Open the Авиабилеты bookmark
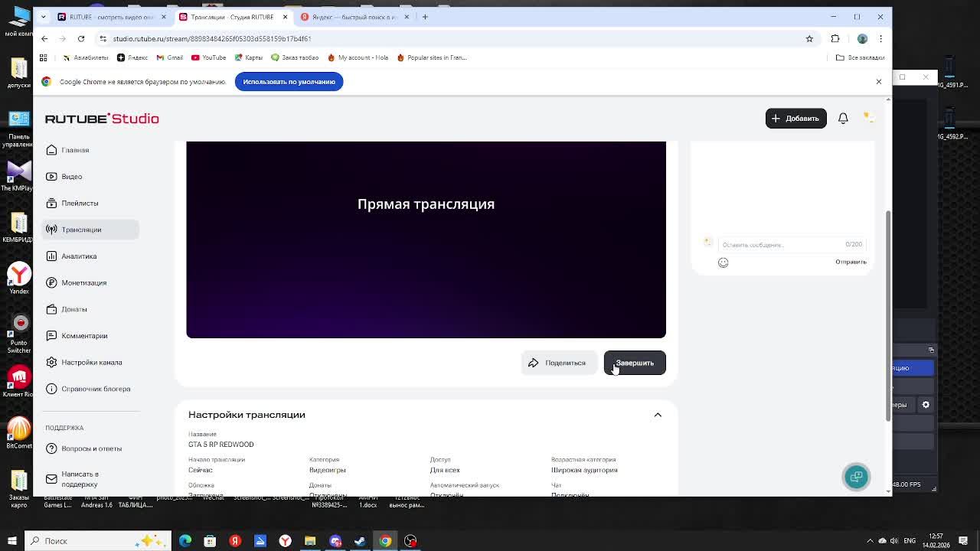 click(85, 57)
